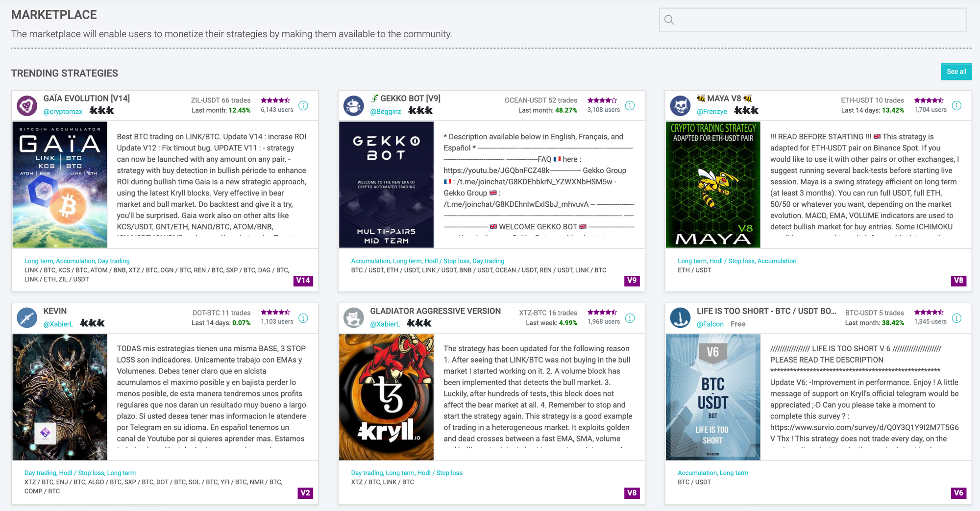Click 'Free' price label on Falcon card
This screenshot has height=511, width=980.
click(738, 324)
